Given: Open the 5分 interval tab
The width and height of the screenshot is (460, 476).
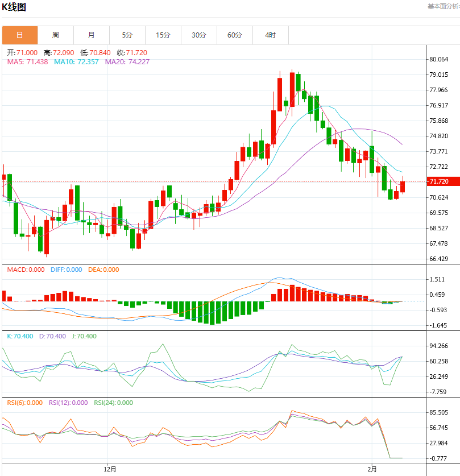Looking at the screenshot, I should click(127, 35).
